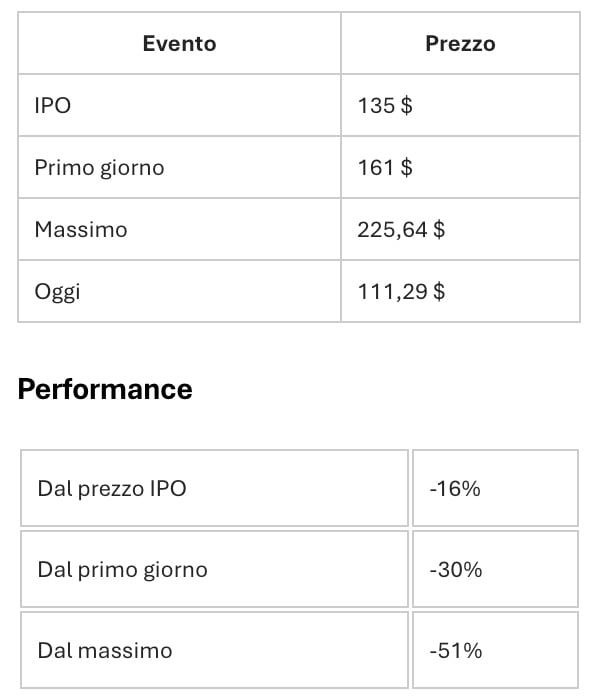The height and width of the screenshot is (700, 592).
Task: Select the Dal massimo cell
Action: (x=214, y=650)
